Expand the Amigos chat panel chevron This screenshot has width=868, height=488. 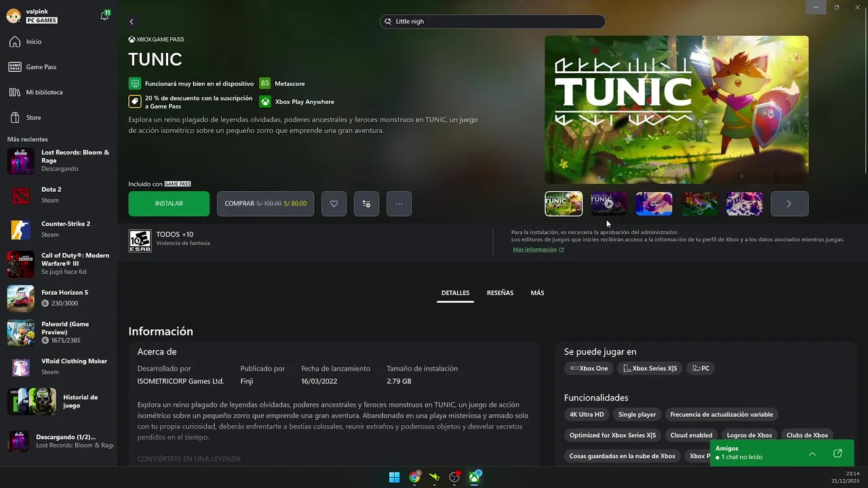(812, 453)
